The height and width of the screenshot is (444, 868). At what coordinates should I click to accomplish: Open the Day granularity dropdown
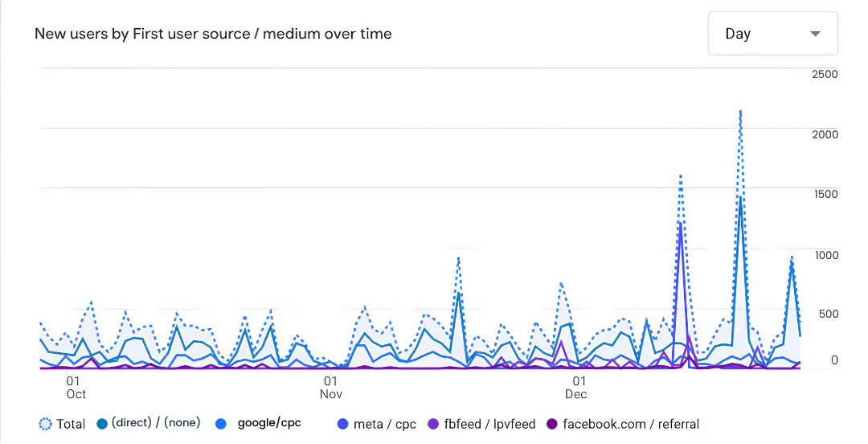pyautogui.click(x=772, y=34)
